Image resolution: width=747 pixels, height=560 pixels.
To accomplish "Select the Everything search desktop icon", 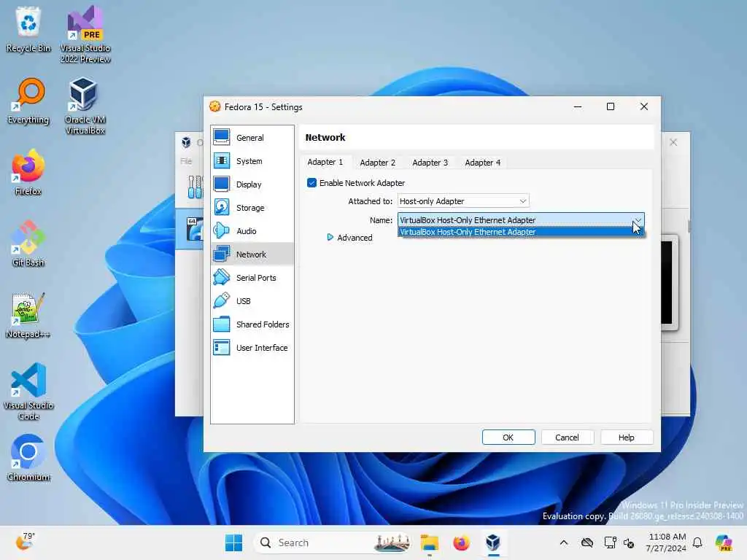I will pos(28,101).
